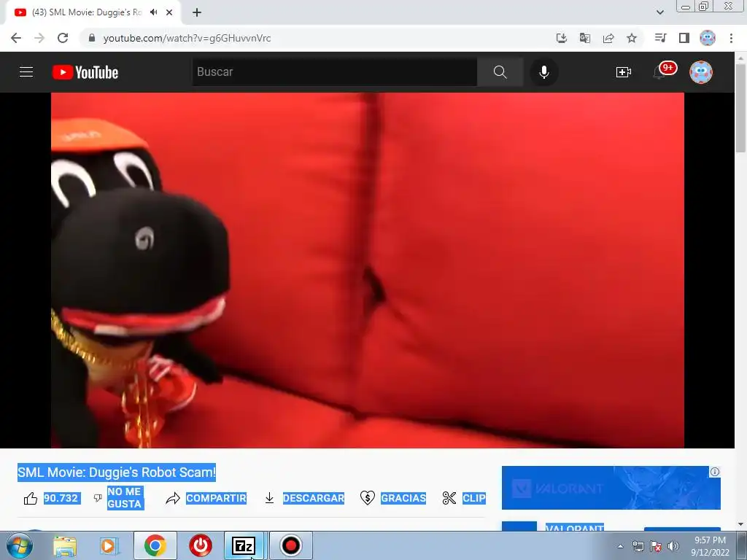The image size is (747, 560).
Task: Open volume control in tray
Action: point(673,546)
